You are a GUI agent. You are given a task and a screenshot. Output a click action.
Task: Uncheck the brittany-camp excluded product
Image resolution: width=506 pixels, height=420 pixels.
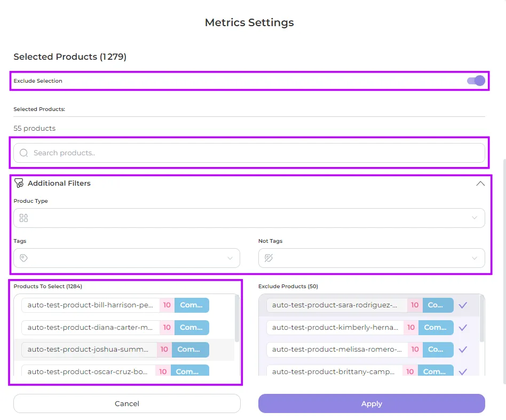[x=463, y=371]
